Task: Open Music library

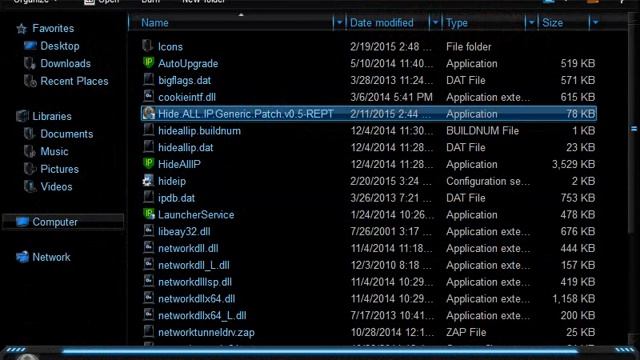Action: pyautogui.click(x=54, y=151)
